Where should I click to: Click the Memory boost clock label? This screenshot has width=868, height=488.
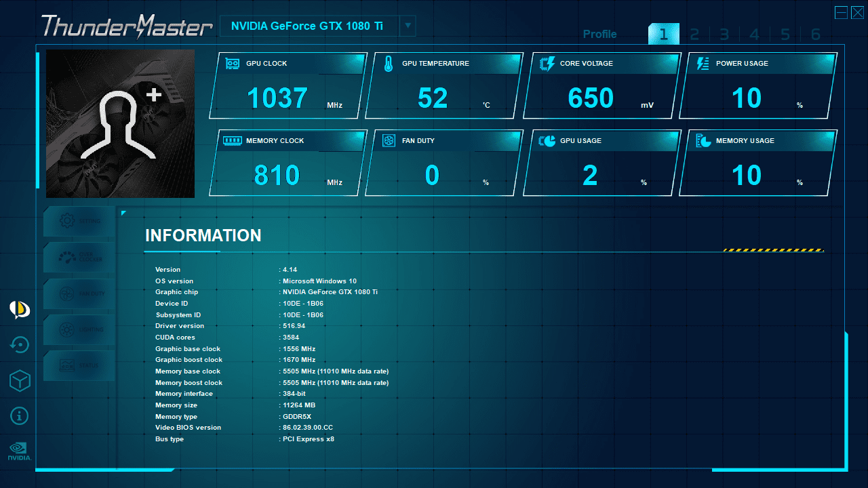[x=189, y=383]
